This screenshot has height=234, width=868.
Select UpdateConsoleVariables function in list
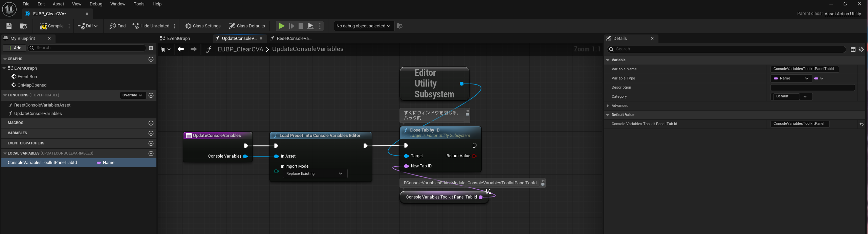tap(38, 114)
